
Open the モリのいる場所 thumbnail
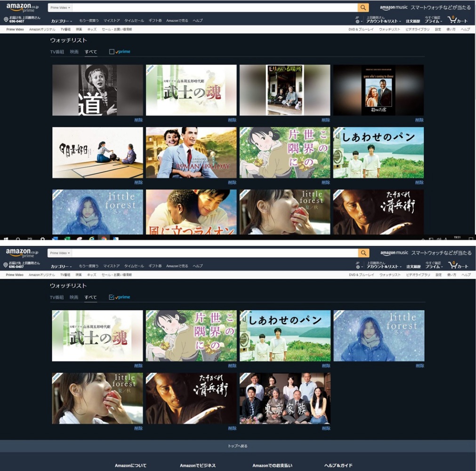pyautogui.click(x=285, y=90)
